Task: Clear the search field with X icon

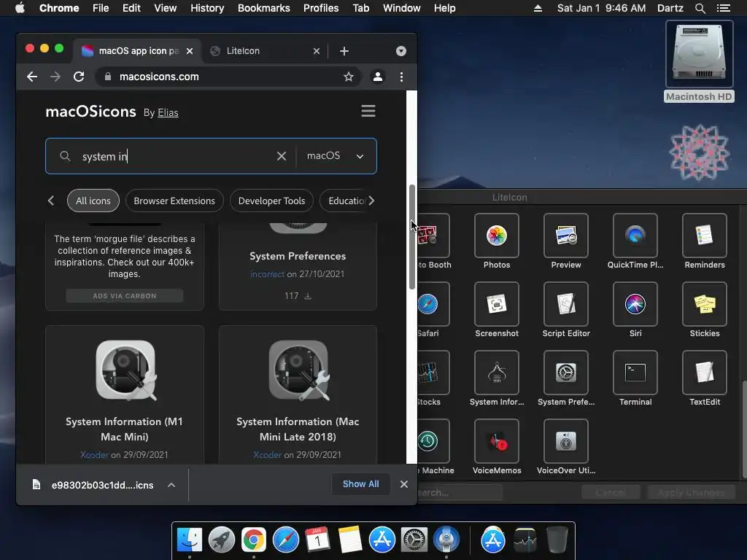Action: 281,156
